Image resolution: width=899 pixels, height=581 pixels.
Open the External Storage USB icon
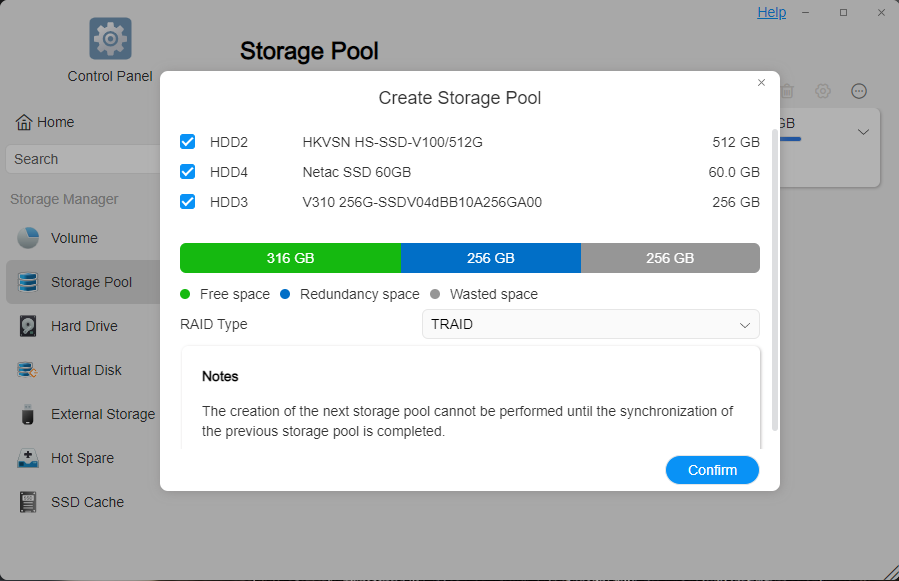(x=28, y=414)
